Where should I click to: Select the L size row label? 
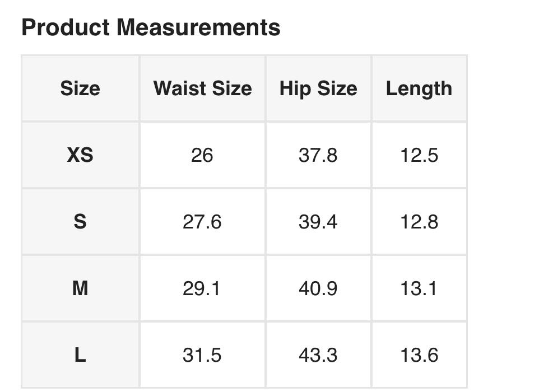[80, 355]
